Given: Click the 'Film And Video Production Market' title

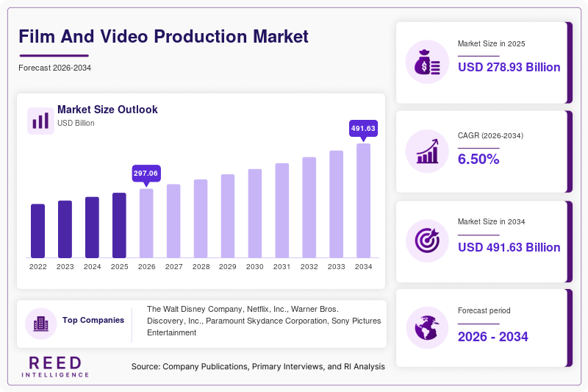Looking at the screenshot, I should click(163, 37).
